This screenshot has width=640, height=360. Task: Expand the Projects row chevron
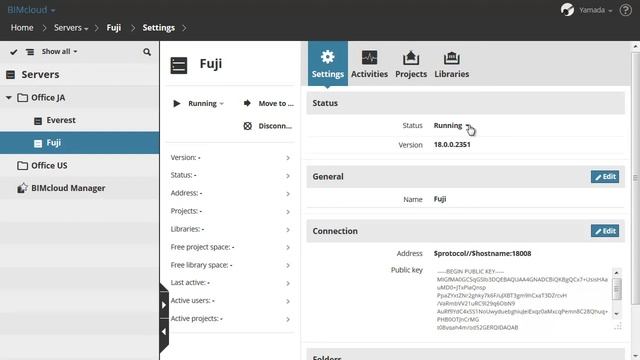click(x=288, y=212)
